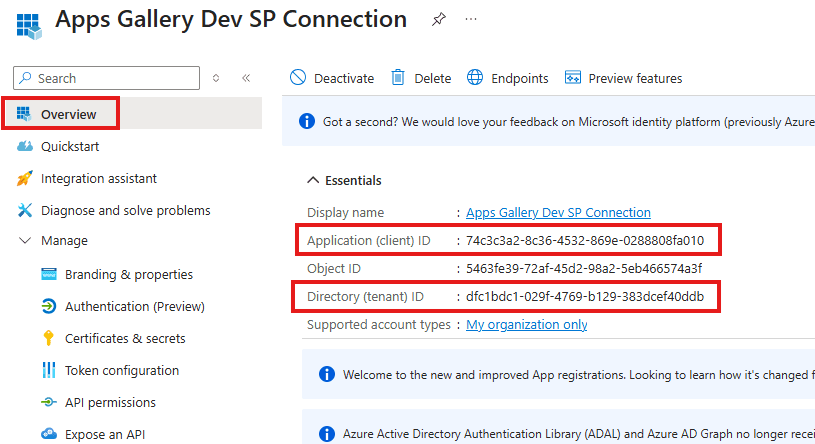Viewport: 815px width, 444px height.
Task: Click the page title Apps Gallery Dev SP Connection
Action: click(x=231, y=20)
